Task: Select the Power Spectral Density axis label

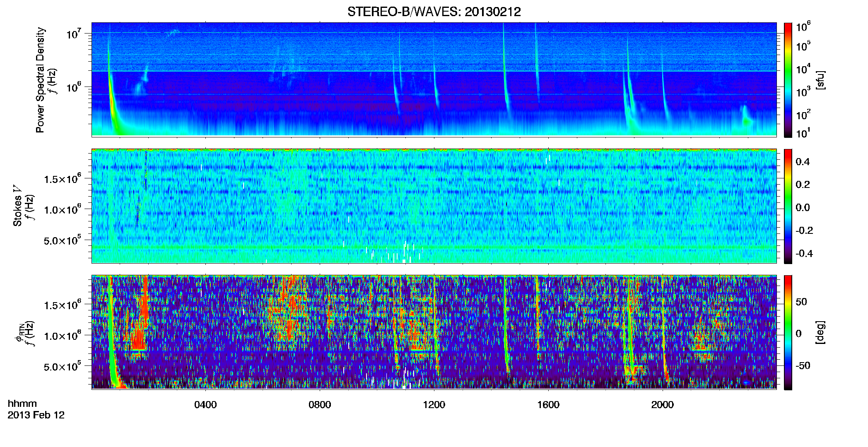Action: point(40,80)
